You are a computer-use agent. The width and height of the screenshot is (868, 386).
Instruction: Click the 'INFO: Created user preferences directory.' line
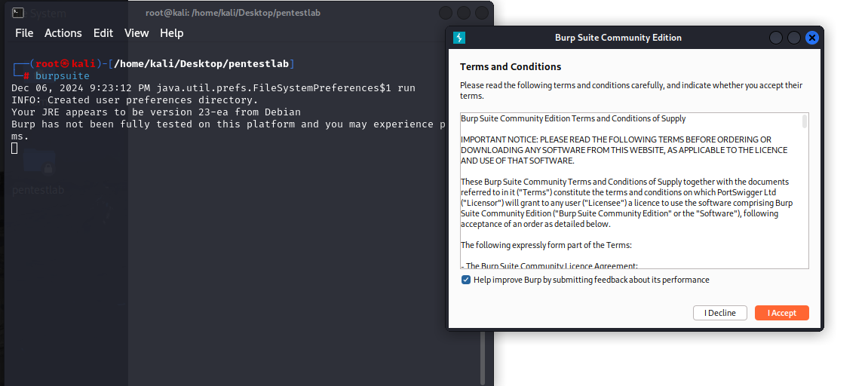click(x=135, y=100)
